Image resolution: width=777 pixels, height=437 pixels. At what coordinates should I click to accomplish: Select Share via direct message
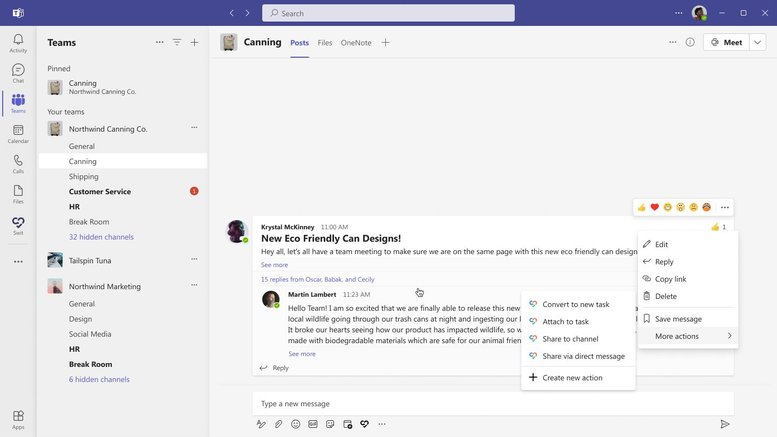pos(578,356)
